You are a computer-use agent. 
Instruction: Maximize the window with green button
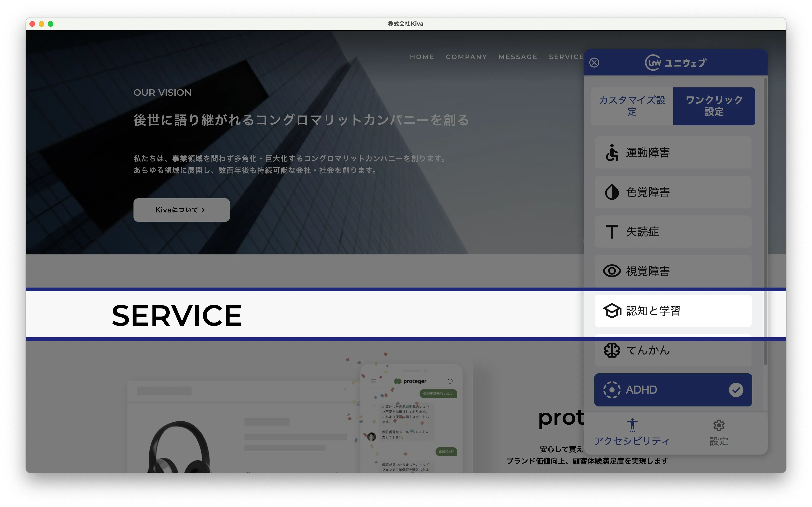coord(51,24)
